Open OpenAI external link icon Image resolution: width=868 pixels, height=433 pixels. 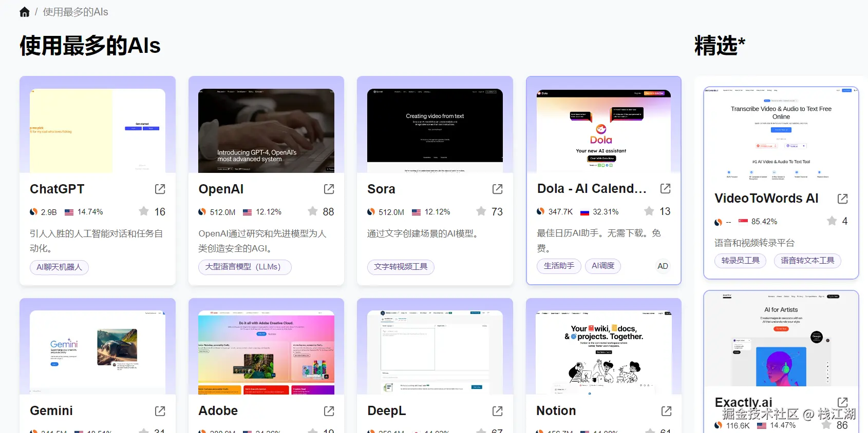pos(329,189)
